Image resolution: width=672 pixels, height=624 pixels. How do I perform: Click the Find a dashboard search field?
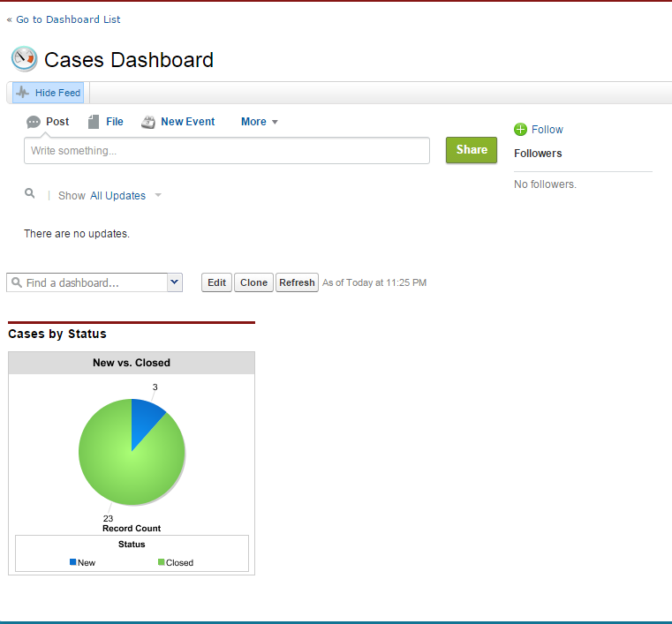[87, 282]
